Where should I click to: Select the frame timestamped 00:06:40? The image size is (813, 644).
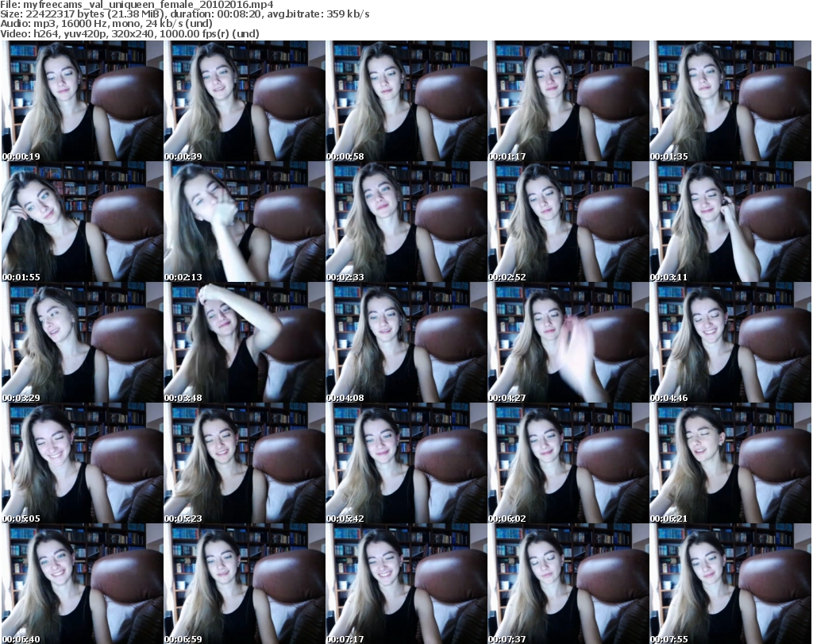click(82, 584)
